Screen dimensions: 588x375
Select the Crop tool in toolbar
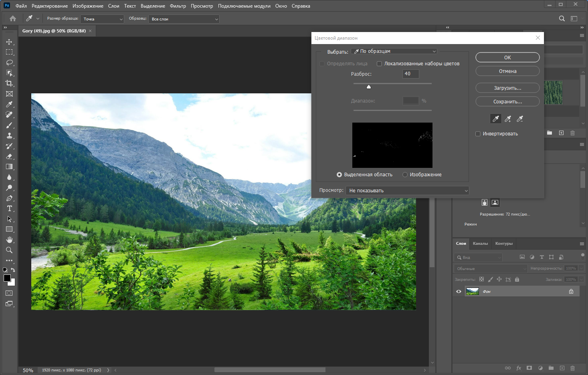point(9,83)
